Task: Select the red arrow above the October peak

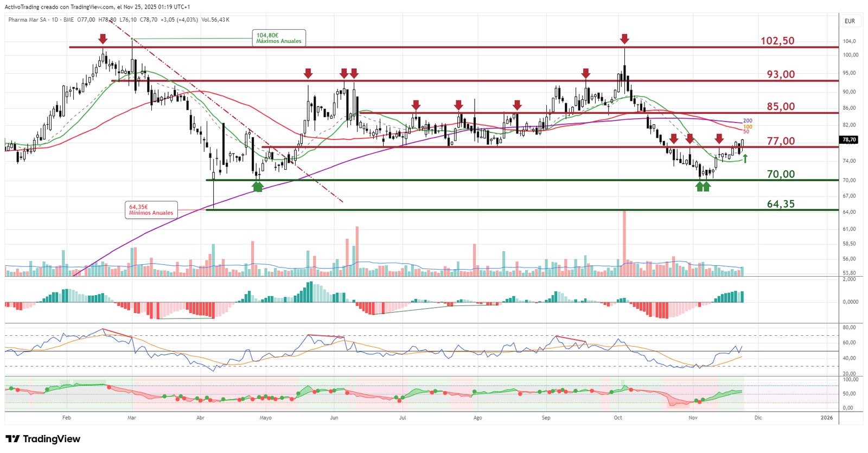Action: click(x=624, y=39)
